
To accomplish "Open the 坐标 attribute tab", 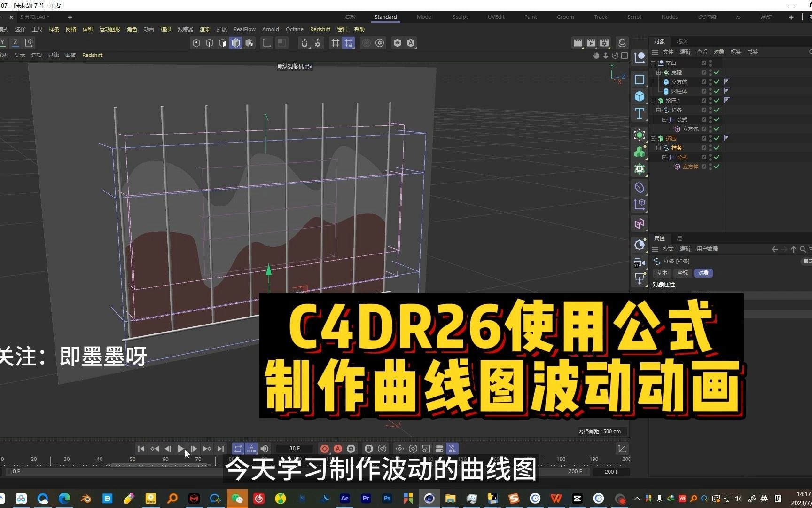I will [683, 273].
